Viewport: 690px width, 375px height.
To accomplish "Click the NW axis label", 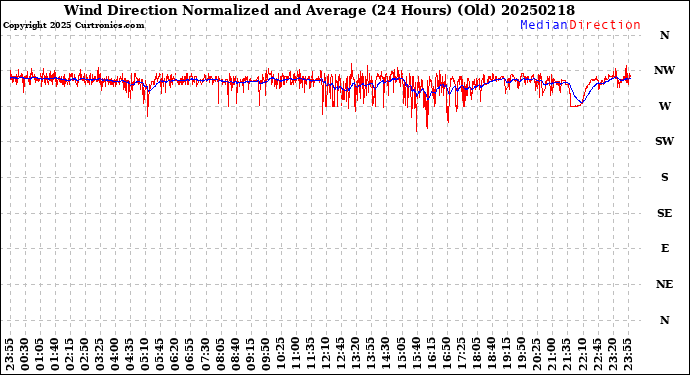I will tap(664, 70).
